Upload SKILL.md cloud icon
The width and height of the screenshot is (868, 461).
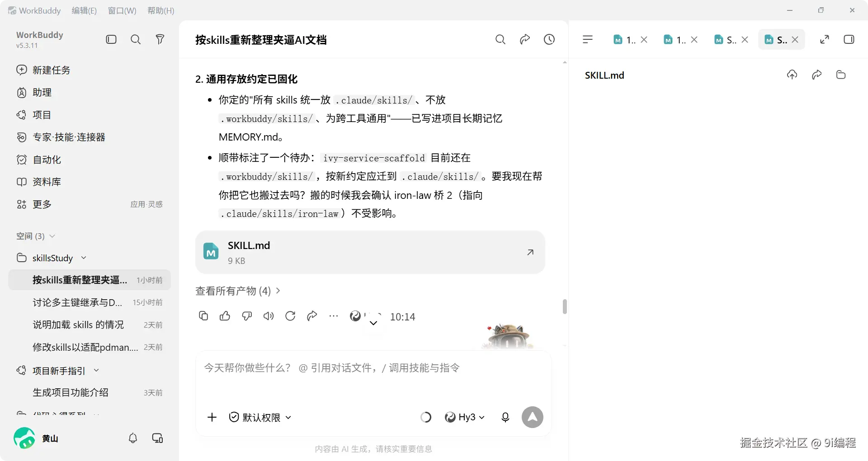click(x=792, y=75)
